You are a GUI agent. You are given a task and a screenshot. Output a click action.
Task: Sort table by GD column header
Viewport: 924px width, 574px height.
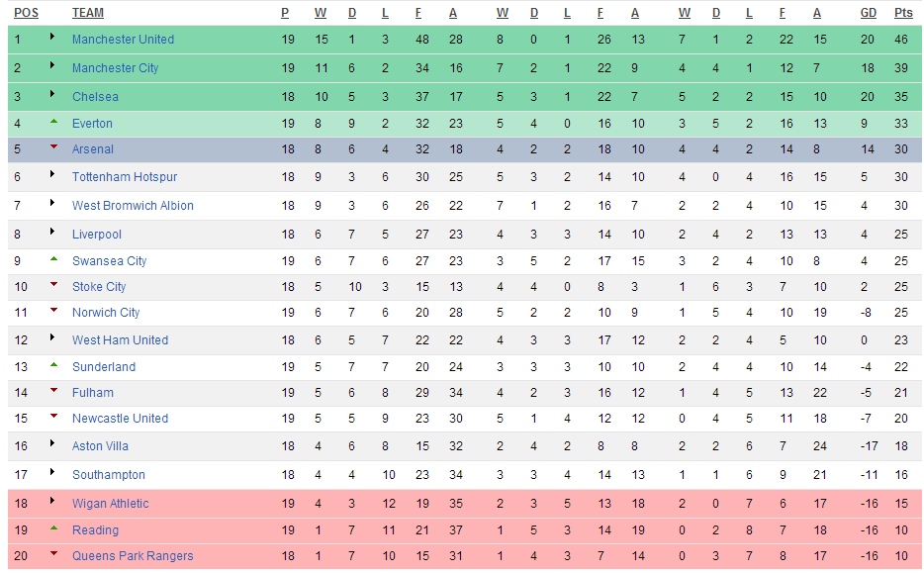[x=868, y=13]
